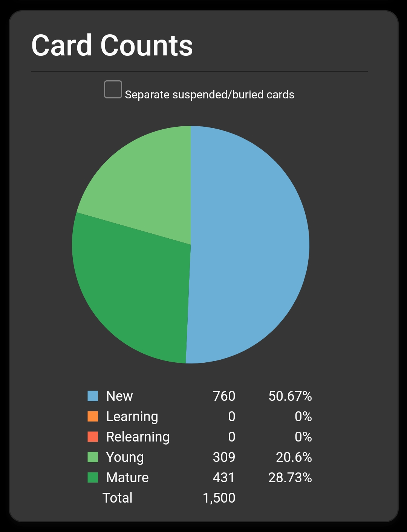
Task: Click the Mature legend label
Action: click(127, 478)
